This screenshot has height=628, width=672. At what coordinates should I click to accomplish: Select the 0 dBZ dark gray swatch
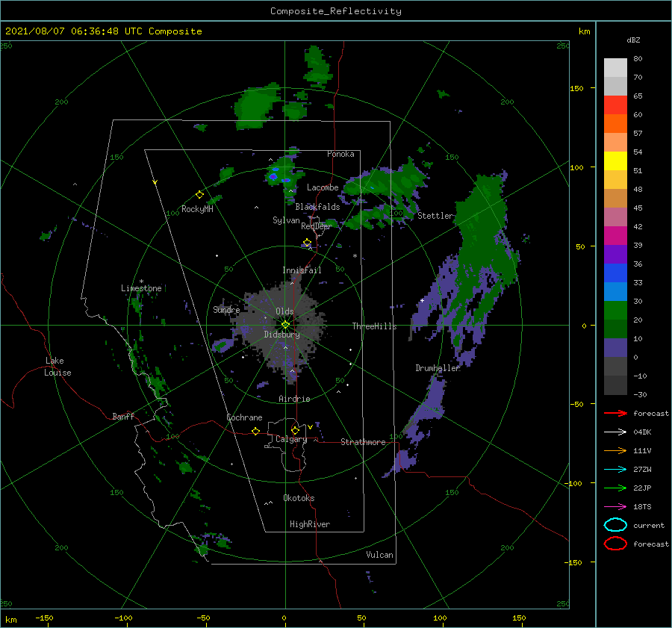615,366
